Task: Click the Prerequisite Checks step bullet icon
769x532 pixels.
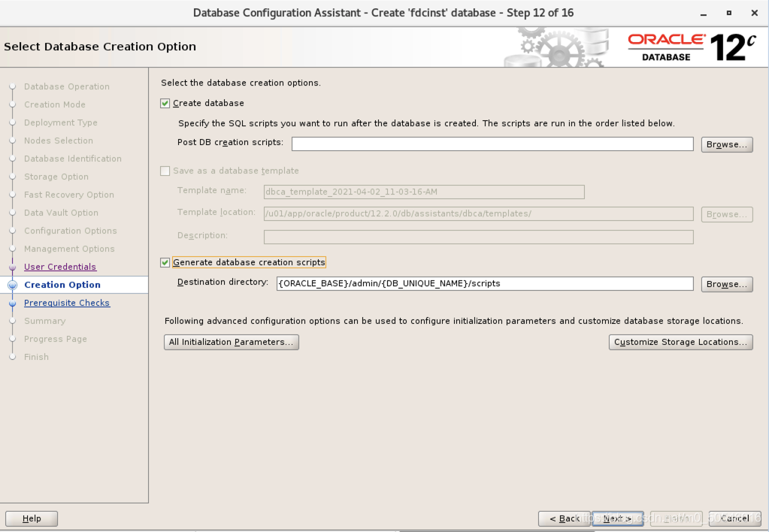Action: pyautogui.click(x=13, y=304)
